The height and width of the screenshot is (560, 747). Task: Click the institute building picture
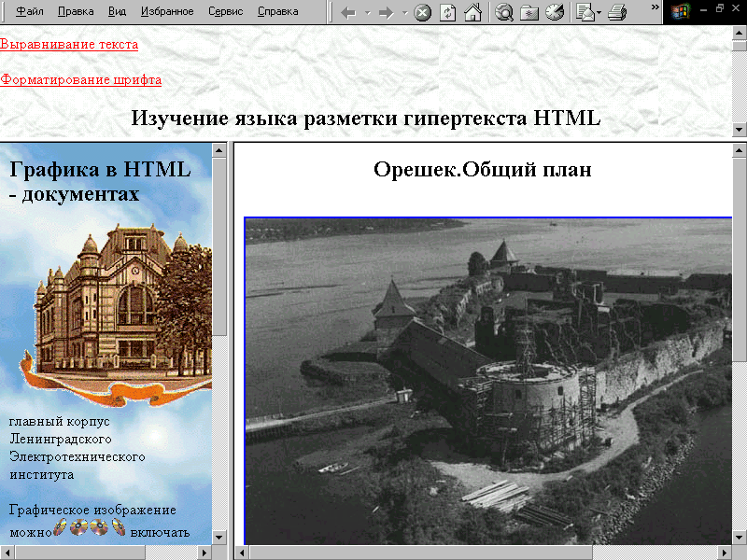116,315
